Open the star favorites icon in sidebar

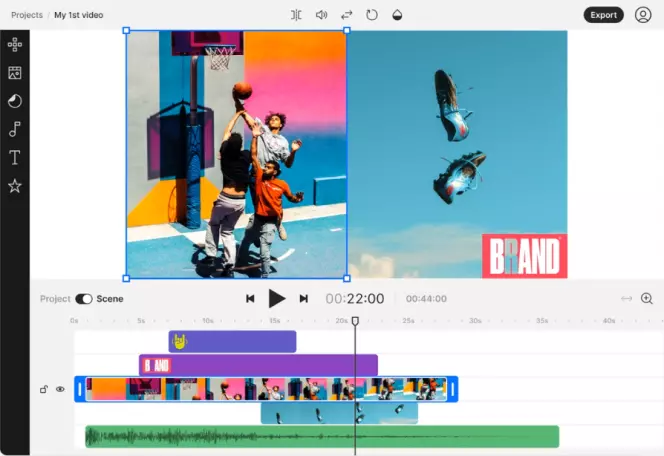click(15, 186)
